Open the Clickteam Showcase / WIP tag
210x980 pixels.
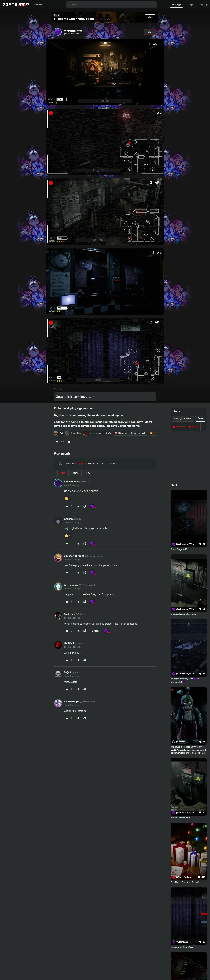pos(130,433)
